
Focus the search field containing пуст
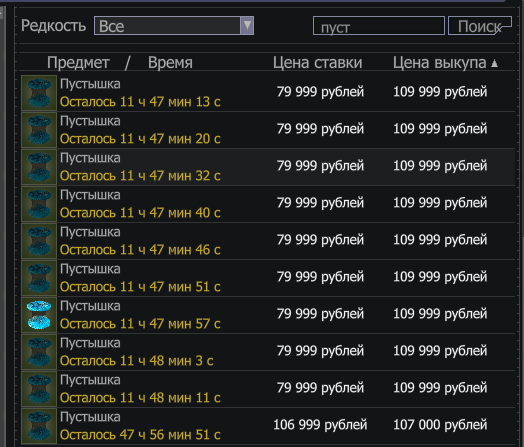[x=379, y=26]
